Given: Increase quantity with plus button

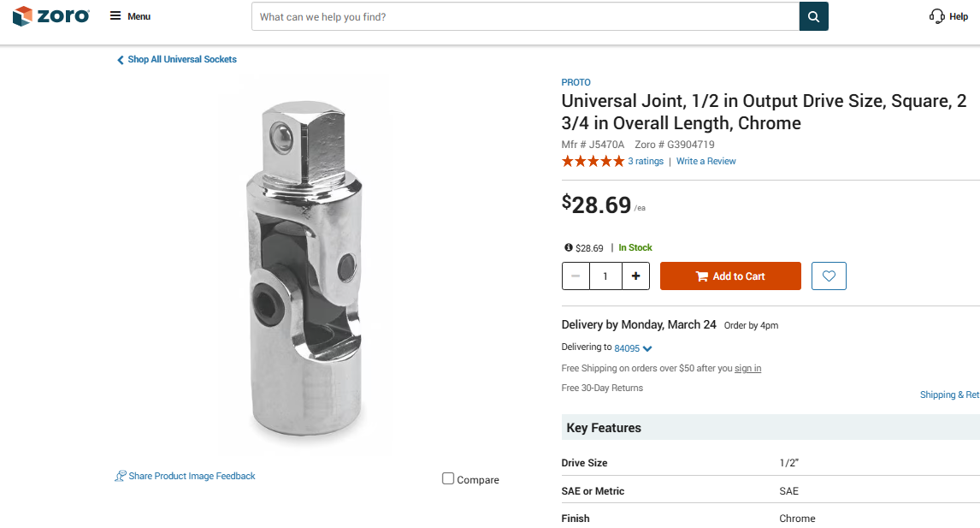Looking at the screenshot, I should (635, 276).
